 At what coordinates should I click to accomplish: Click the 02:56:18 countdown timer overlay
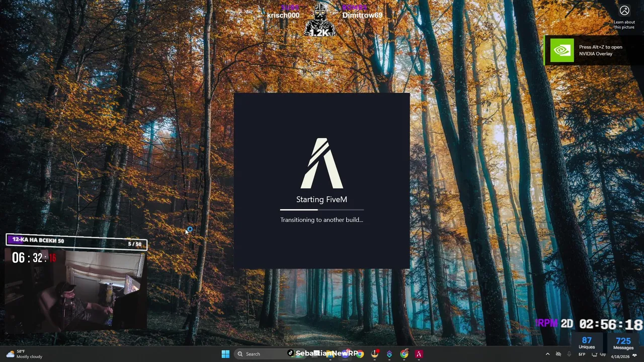click(611, 324)
